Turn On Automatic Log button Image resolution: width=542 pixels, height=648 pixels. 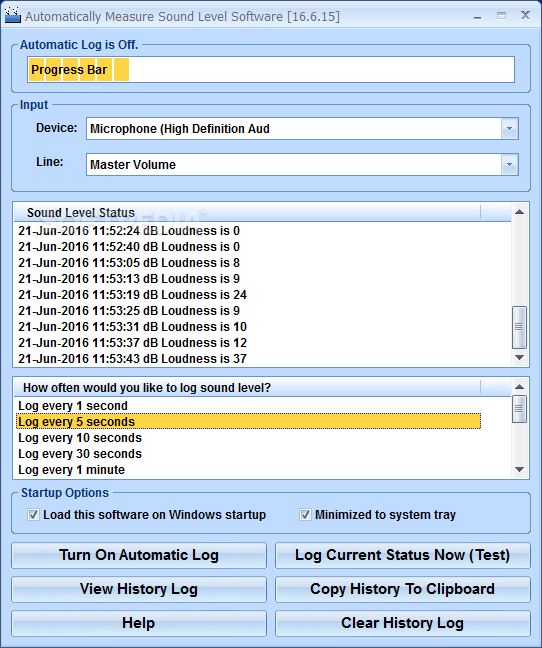click(139, 555)
